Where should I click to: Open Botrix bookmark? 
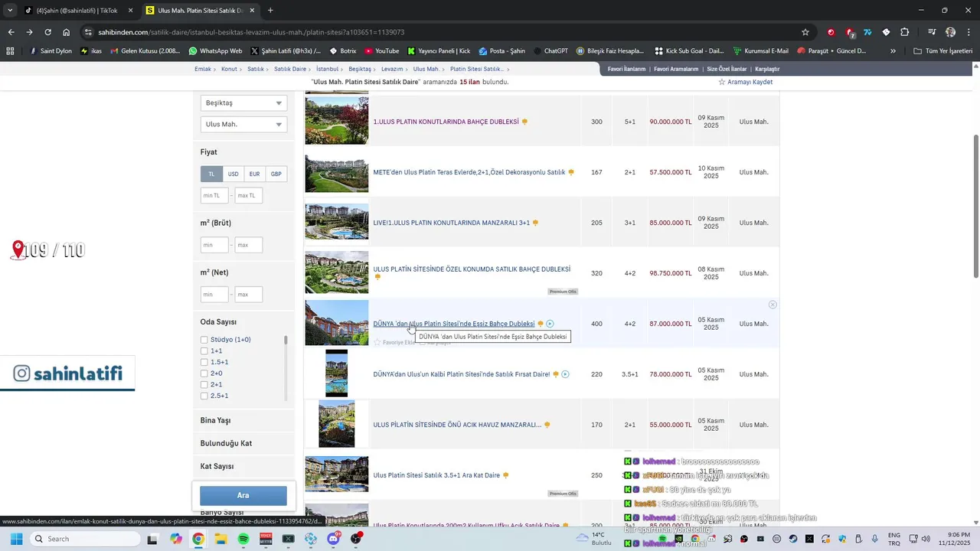click(x=342, y=51)
